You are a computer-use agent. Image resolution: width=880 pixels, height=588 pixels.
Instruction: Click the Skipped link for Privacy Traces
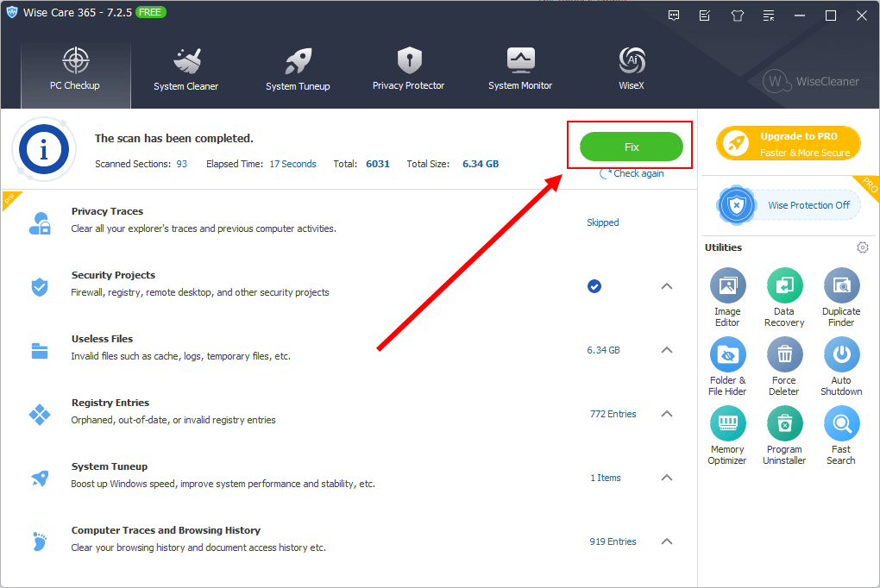click(x=603, y=222)
